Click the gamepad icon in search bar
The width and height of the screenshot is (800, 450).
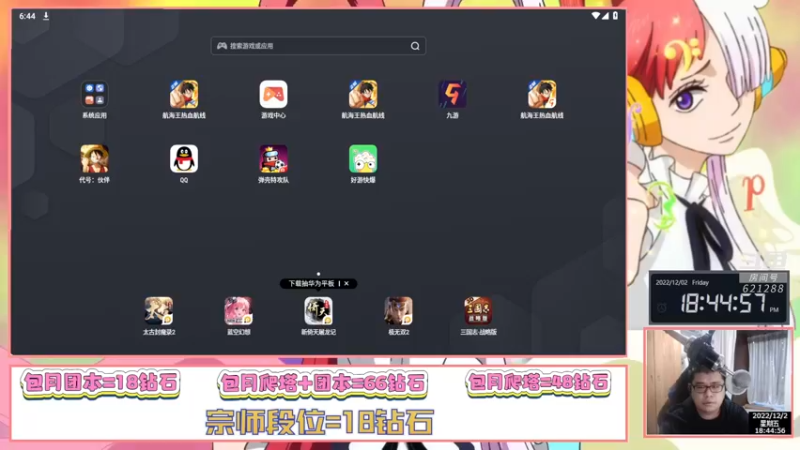tap(222, 46)
